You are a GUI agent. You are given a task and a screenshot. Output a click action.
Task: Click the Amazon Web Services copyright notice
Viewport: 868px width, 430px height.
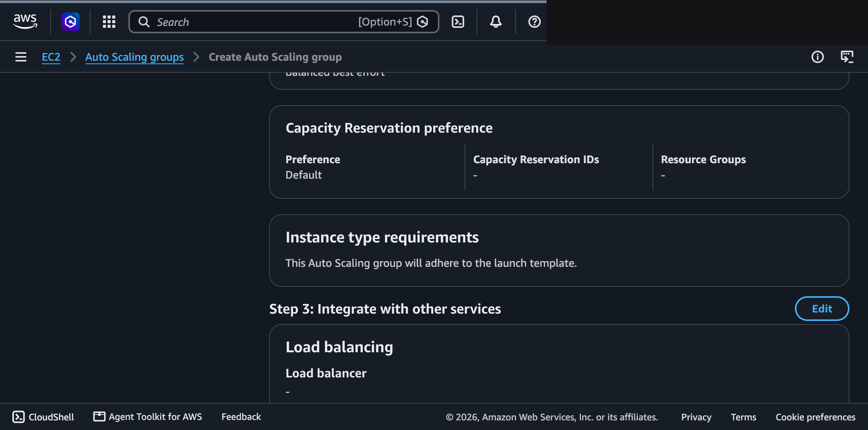pos(552,417)
